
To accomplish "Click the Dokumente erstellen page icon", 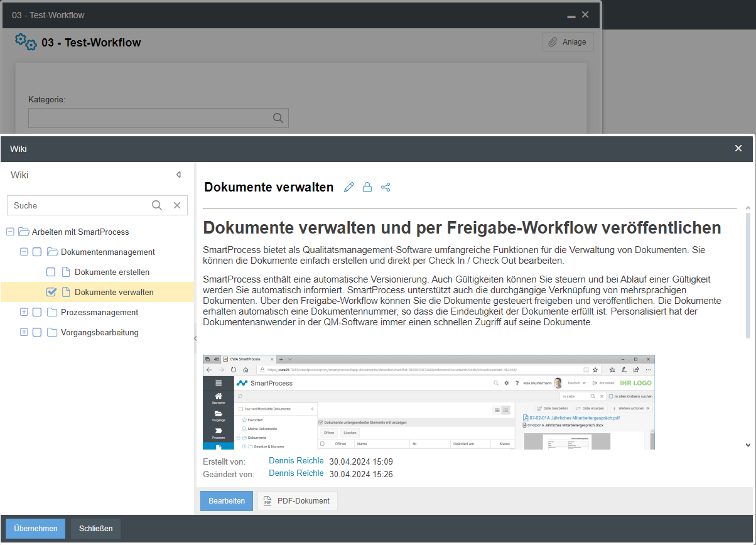I will [x=66, y=272].
